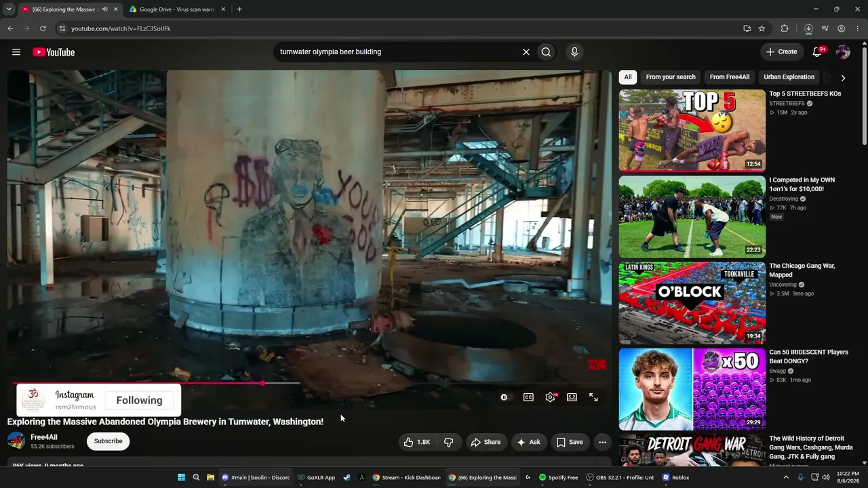Open YouTube notifications bell
The image size is (868, 488).
tap(818, 52)
